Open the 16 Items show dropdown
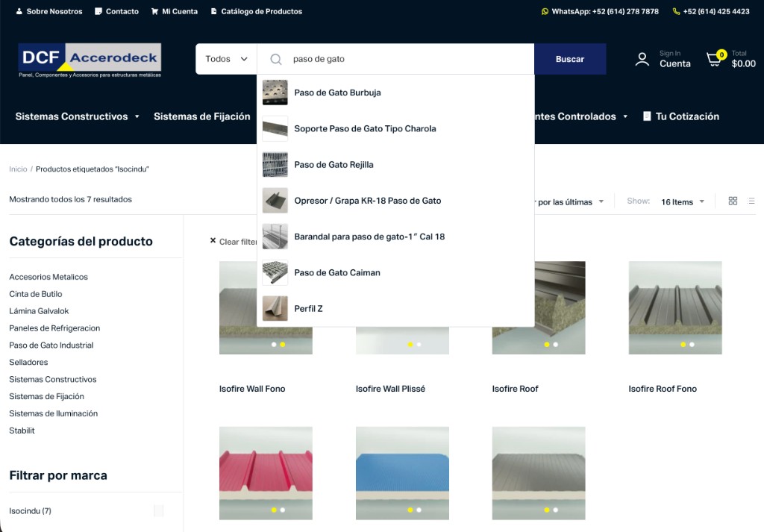This screenshot has height=532, width=764. tap(683, 201)
